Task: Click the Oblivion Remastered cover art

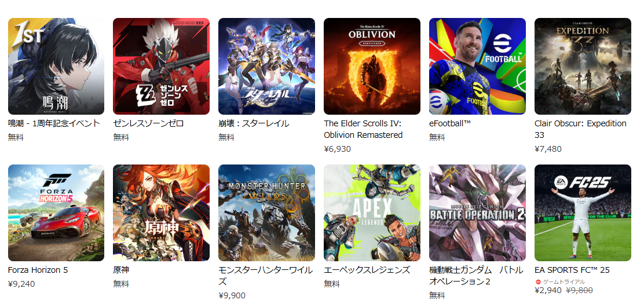Action: pyautogui.click(x=372, y=66)
